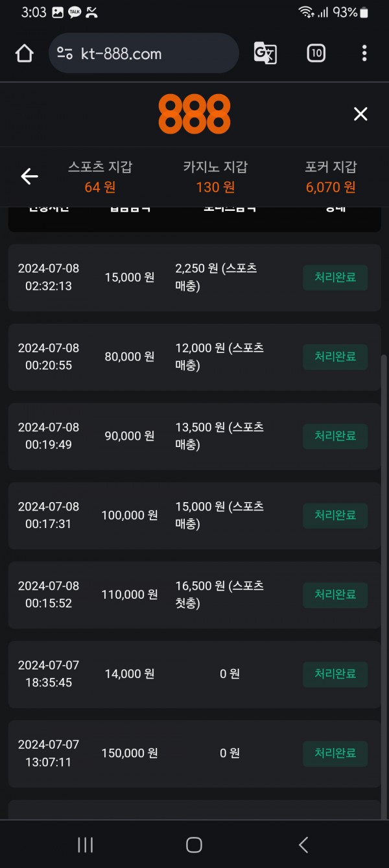Tap the site info icon in address bar
The width and height of the screenshot is (389, 868).
click(65, 53)
